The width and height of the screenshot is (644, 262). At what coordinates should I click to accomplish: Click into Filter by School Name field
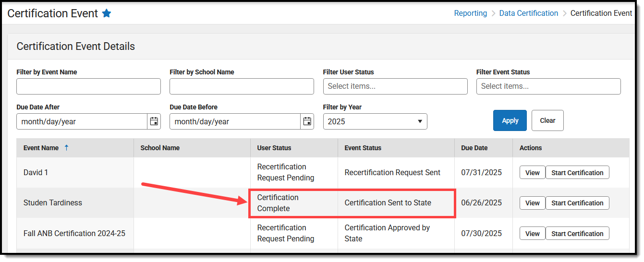(242, 86)
